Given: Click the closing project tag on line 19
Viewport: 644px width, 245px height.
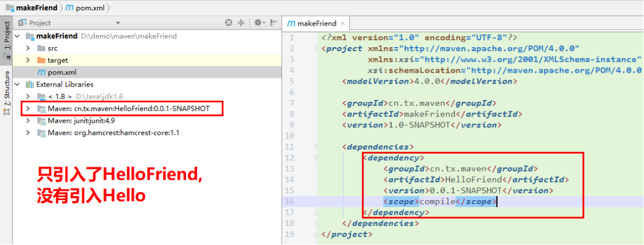Looking at the screenshot, I should pyautogui.click(x=347, y=235).
